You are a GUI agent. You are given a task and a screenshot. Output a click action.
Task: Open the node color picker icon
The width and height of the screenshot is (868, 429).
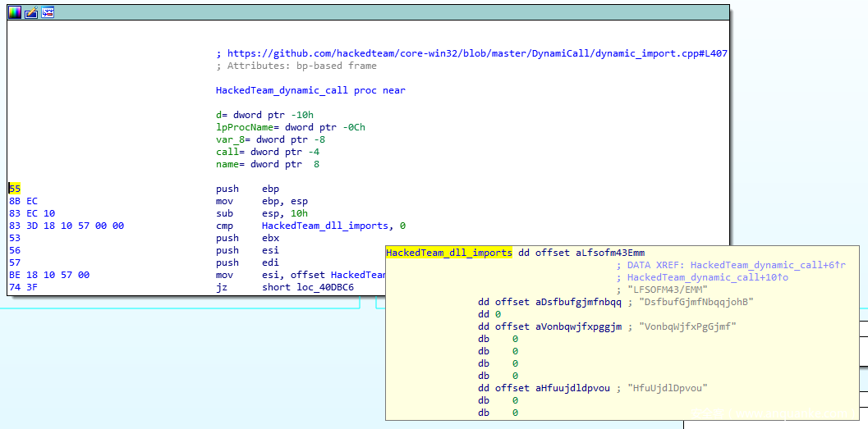click(15, 12)
